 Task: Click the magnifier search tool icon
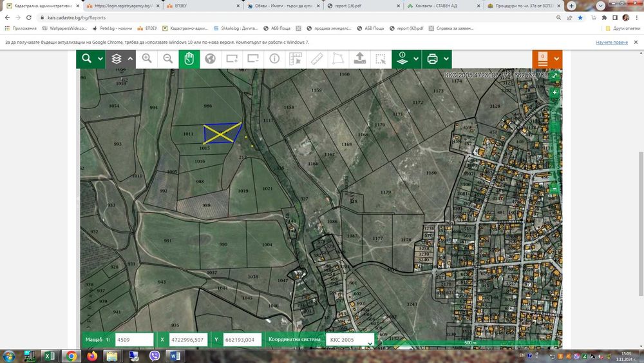pyautogui.click(x=87, y=59)
